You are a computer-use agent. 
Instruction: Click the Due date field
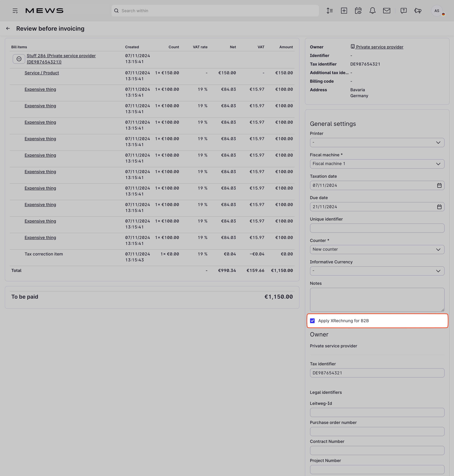377,207
